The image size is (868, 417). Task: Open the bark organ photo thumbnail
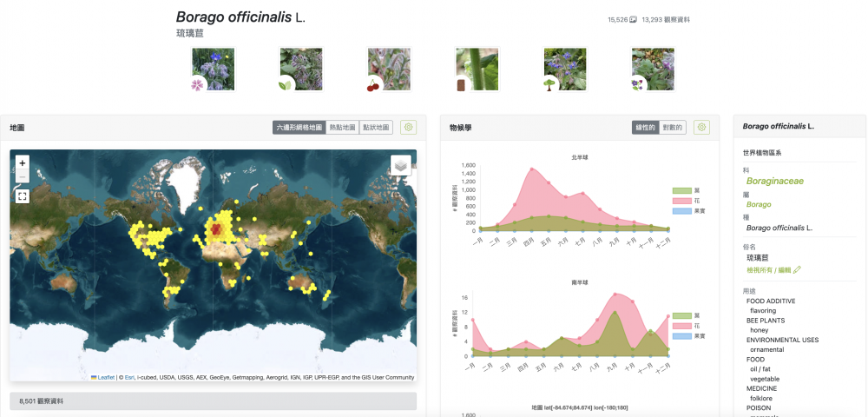pyautogui.click(x=477, y=69)
